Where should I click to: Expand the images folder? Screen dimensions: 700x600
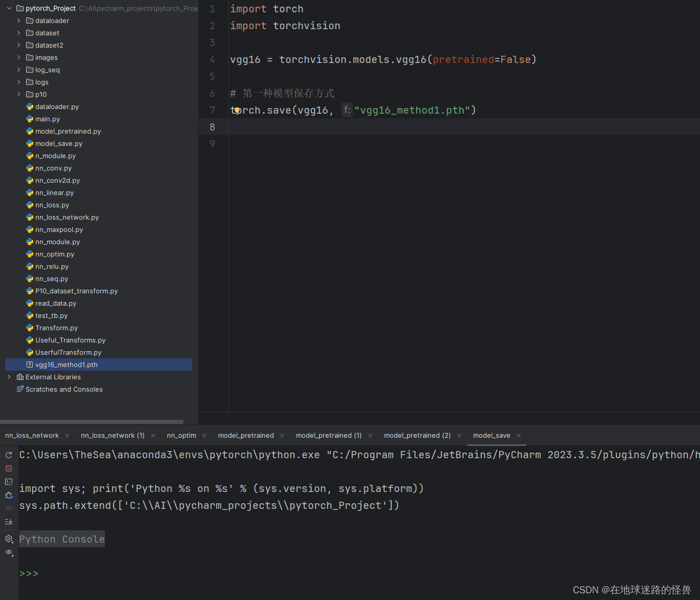(19, 57)
